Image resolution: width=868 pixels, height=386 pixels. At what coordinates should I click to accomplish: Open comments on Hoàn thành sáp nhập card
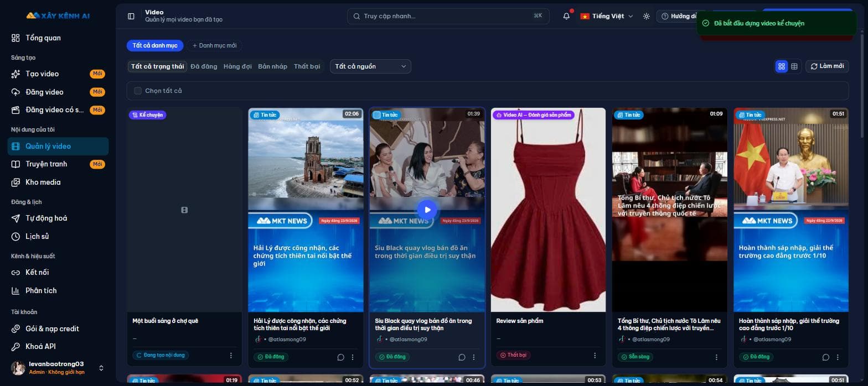pos(825,357)
